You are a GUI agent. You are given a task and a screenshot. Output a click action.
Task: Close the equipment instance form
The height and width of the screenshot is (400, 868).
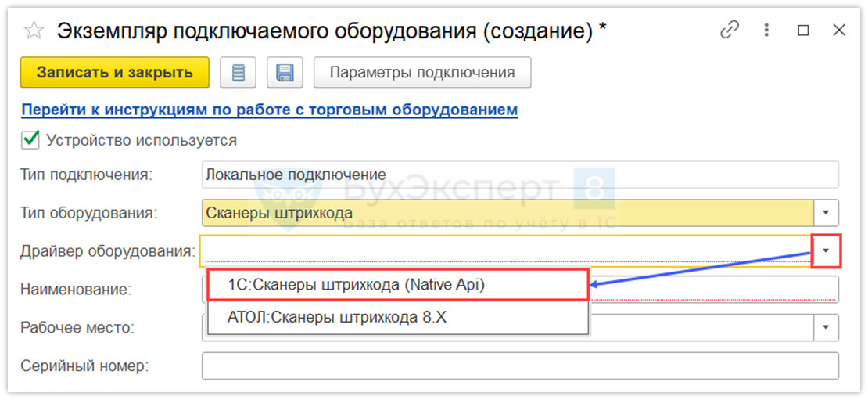[838, 31]
